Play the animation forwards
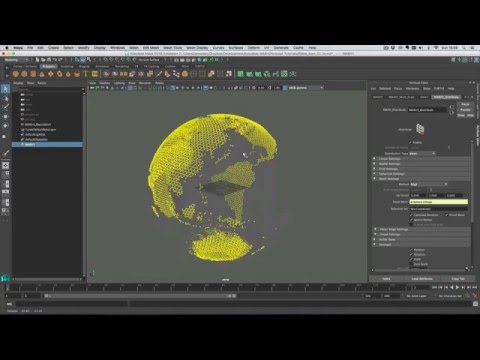Screen dimensions: 480x360 [x=457, y=287]
